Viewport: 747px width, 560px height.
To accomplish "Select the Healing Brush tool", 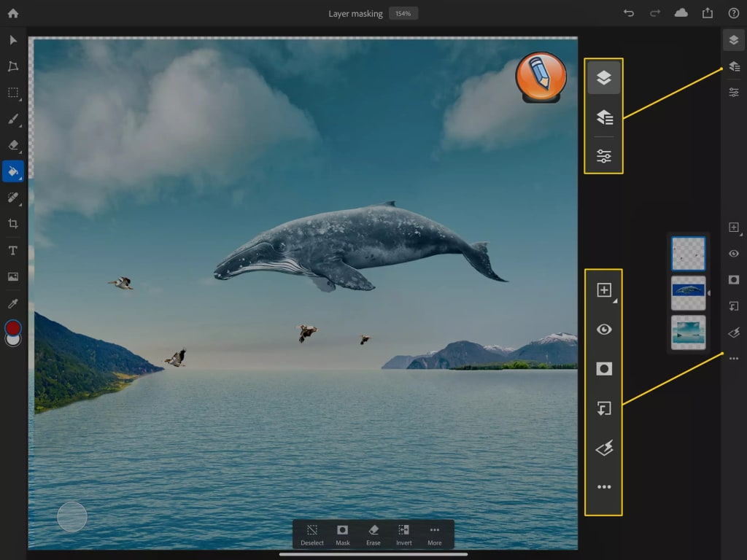I will coord(13,198).
